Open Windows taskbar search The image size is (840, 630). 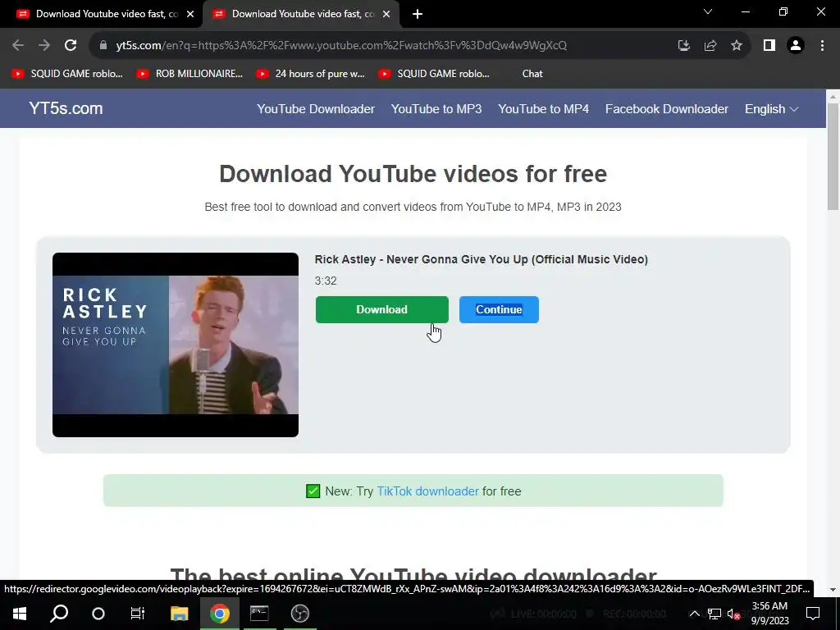click(x=59, y=614)
